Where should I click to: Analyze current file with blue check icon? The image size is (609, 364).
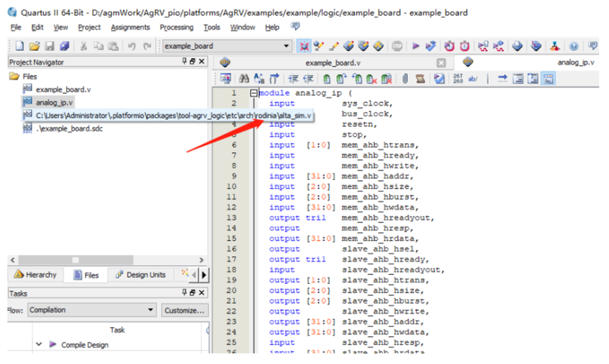coord(439,79)
